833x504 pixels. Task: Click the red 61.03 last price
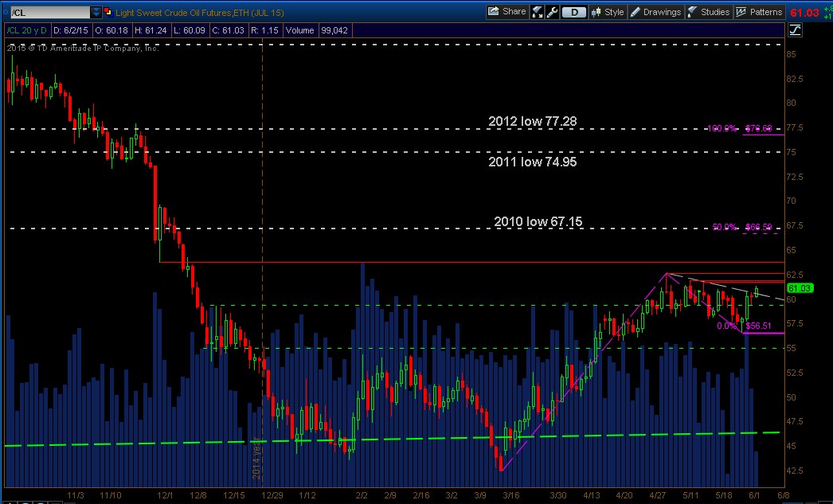point(804,13)
